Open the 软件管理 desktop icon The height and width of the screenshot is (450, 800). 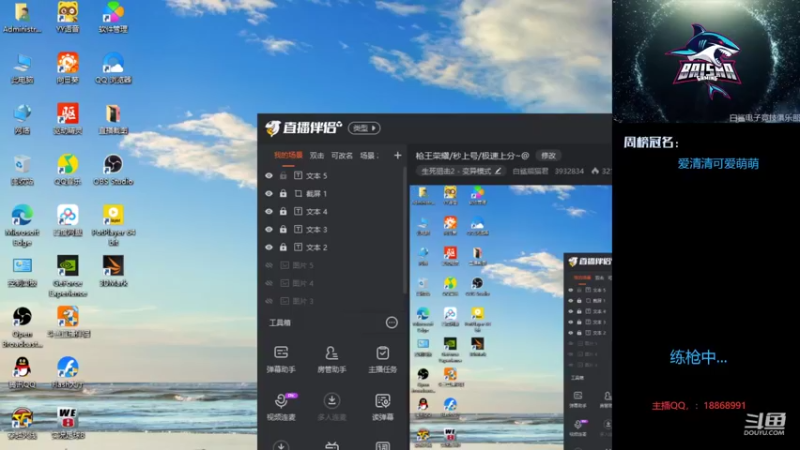[x=113, y=16]
